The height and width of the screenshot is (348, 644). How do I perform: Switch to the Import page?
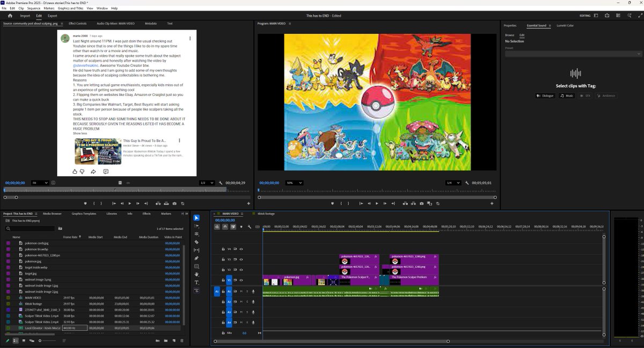coord(25,16)
